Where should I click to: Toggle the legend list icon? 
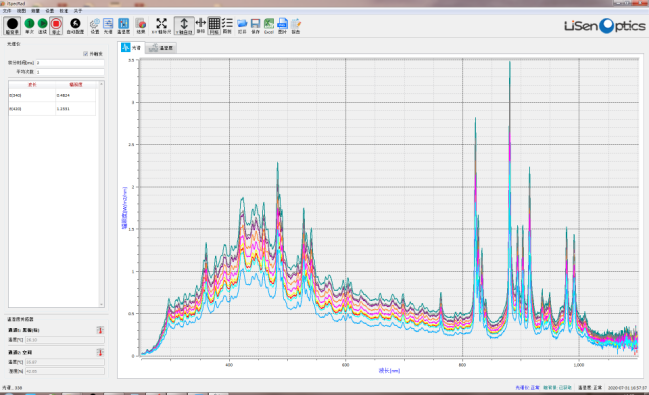tap(227, 25)
